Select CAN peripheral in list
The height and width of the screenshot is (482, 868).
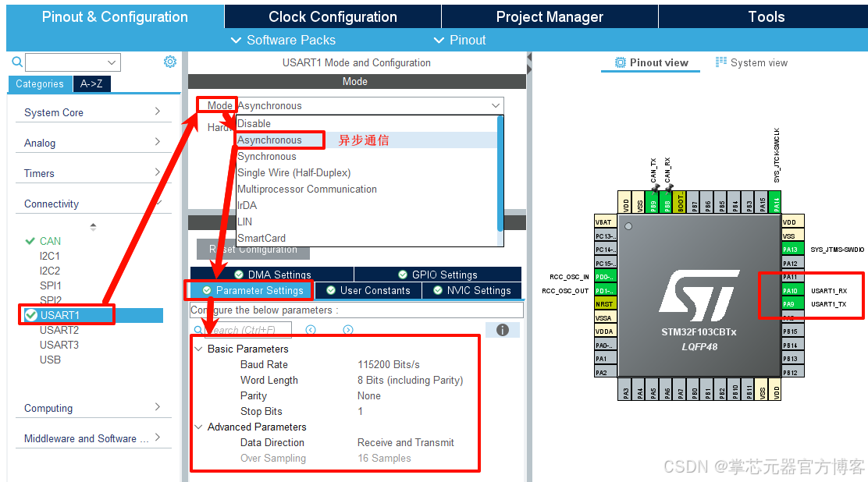click(x=50, y=241)
